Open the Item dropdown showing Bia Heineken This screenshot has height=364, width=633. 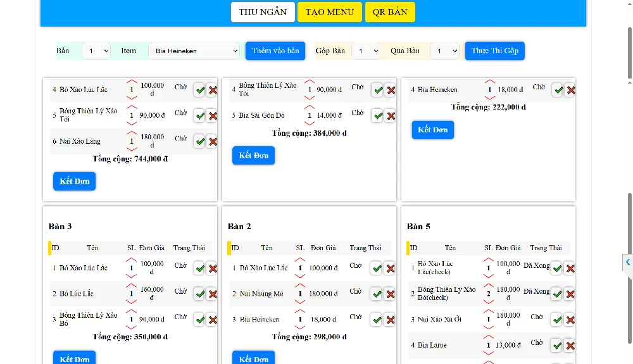click(194, 51)
